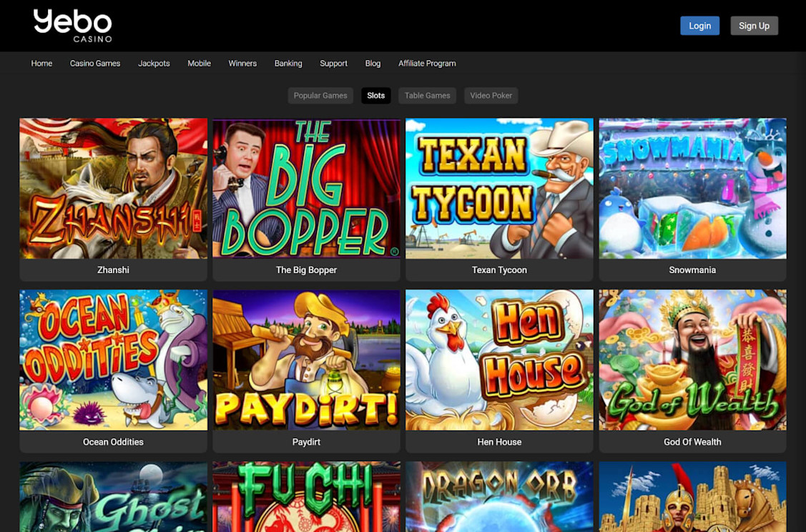806x532 pixels.
Task: View the Winners page
Action: tap(242, 63)
